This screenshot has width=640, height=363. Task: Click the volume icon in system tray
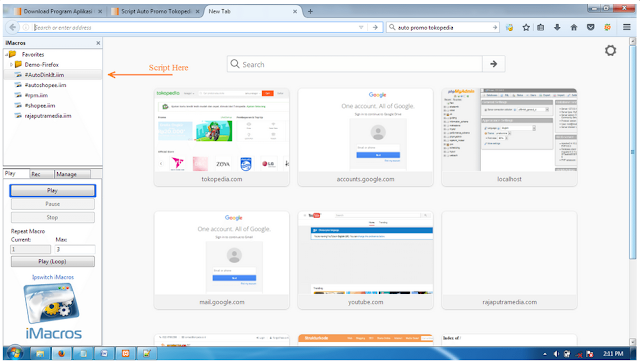[x=556, y=354]
